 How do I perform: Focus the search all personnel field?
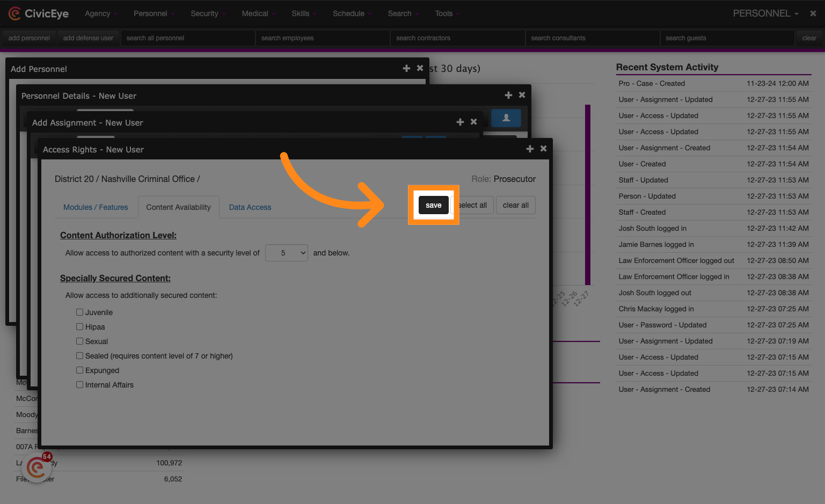(x=188, y=38)
